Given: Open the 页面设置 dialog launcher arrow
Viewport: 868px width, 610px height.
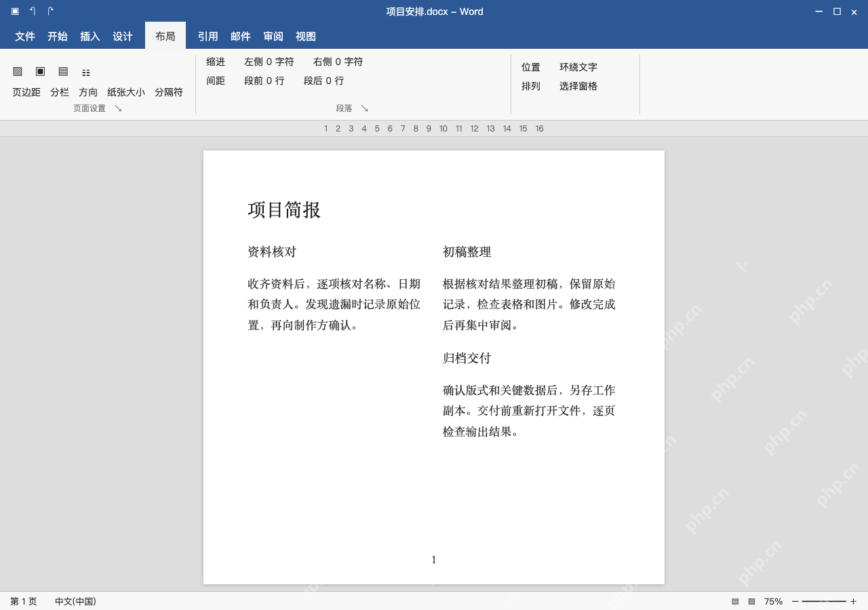Looking at the screenshot, I should pyautogui.click(x=118, y=108).
